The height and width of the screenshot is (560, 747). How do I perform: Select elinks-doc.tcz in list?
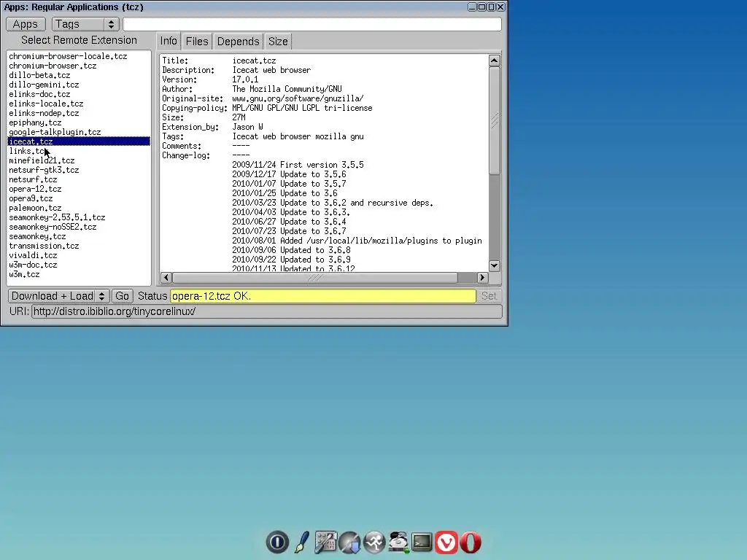point(79,94)
